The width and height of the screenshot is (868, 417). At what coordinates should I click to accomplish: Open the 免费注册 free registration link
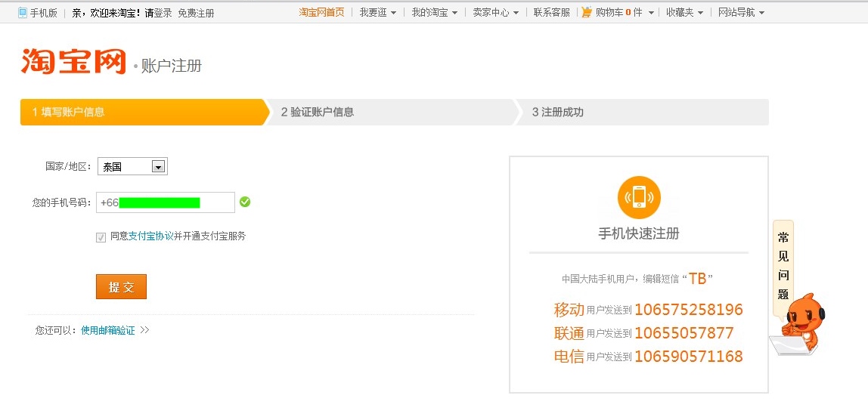(196, 13)
